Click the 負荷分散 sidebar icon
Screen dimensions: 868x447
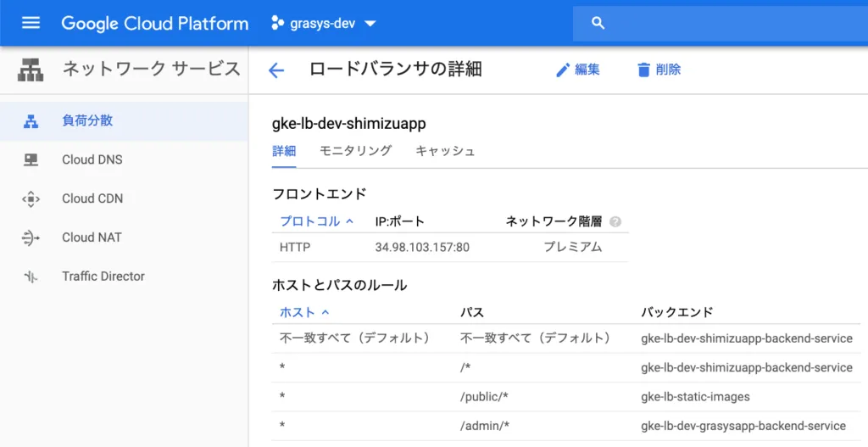coord(31,120)
